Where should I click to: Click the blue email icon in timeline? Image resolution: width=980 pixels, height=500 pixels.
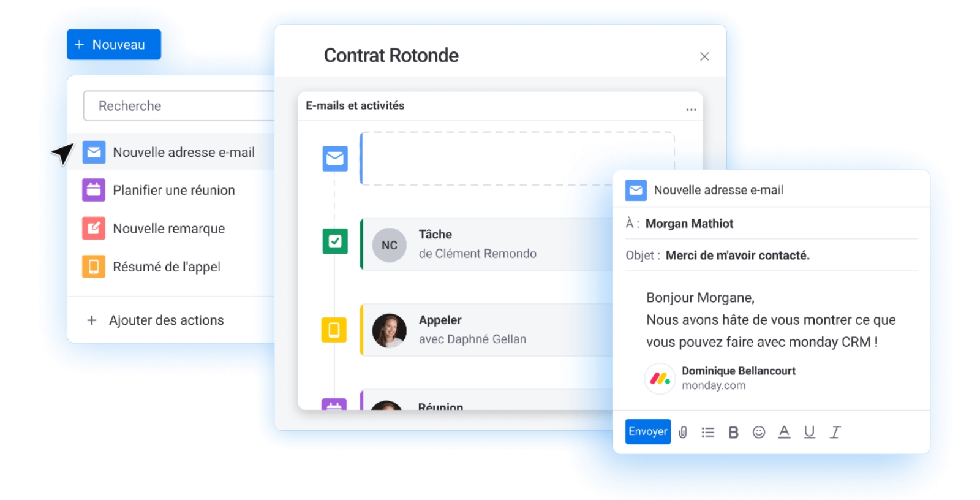[335, 159]
